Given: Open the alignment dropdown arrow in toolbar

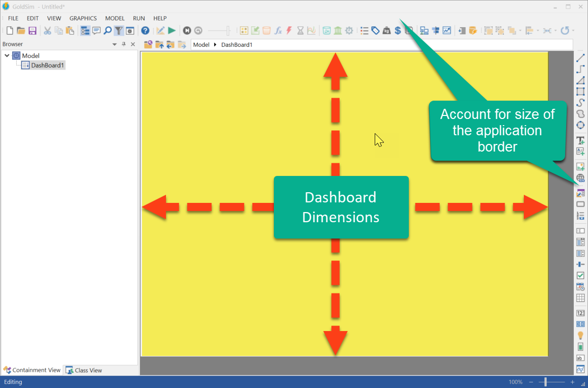Looking at the screenshot, I should click(538, 31).
